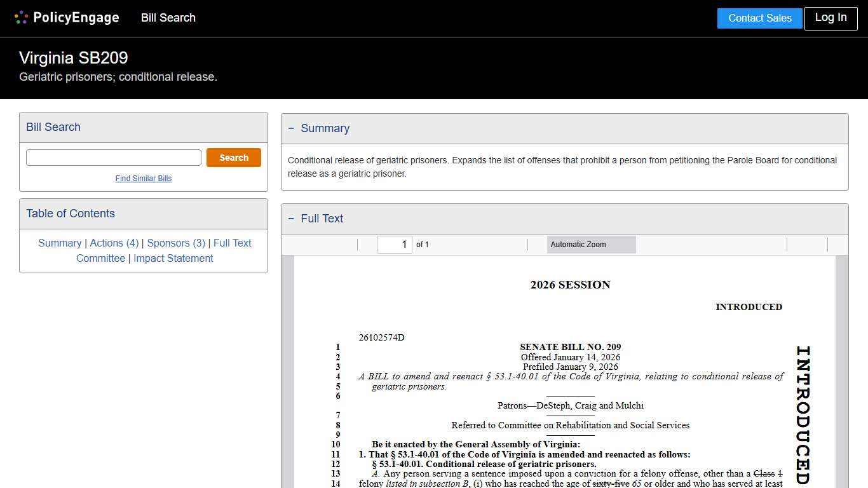Click the Log In button

pyautogui.click(x=830, y=18)
